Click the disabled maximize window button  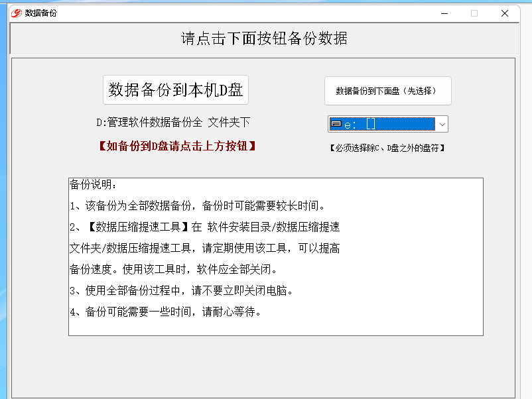(x=474, y=13)
